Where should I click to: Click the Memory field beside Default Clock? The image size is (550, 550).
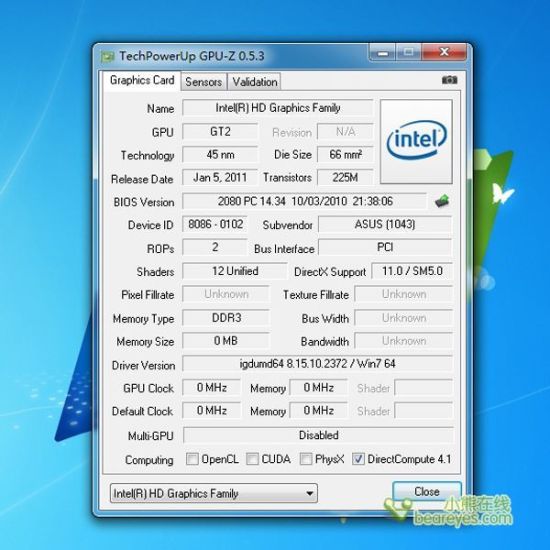[x=318, y=411]
